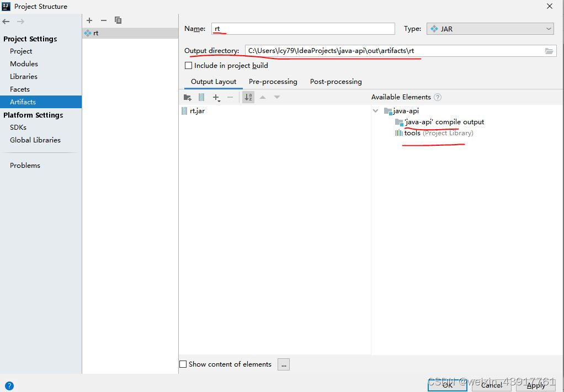Viewport: 564px width, 392px height.
Task: Select 'java-api' compile output element
Action: coord(439,122)
